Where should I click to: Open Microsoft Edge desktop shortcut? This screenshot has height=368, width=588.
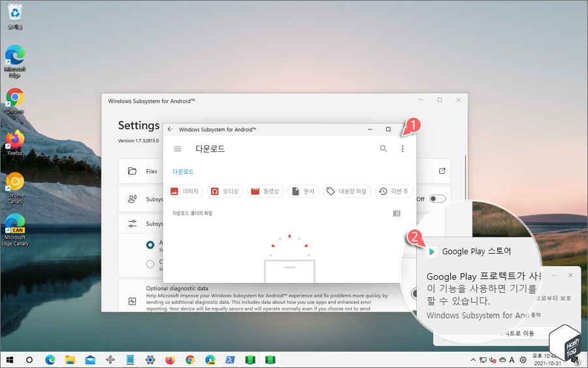pos(15,61)
